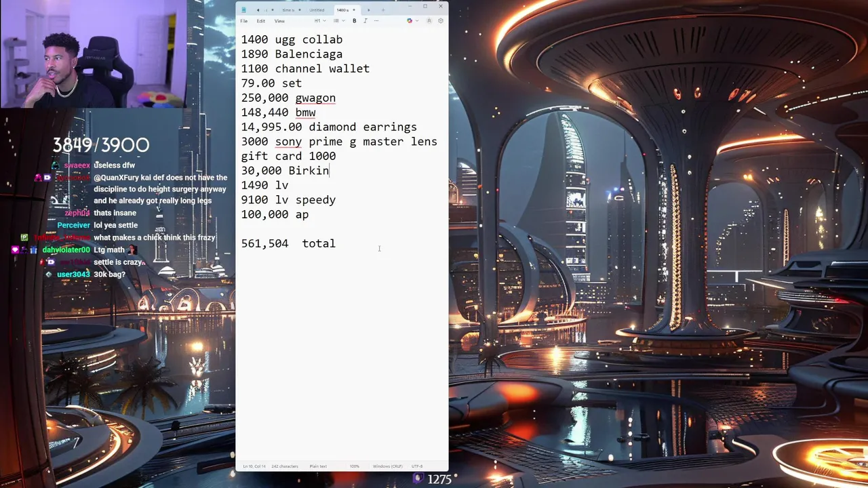
Task: Click the '100,000 ap' line
Action: coord(275,214)
